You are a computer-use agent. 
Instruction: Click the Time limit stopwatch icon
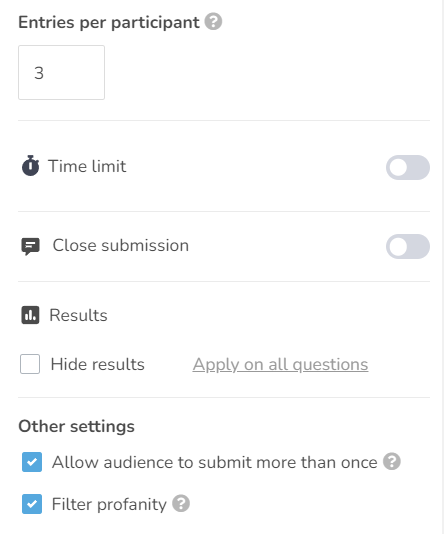[30, 166]
